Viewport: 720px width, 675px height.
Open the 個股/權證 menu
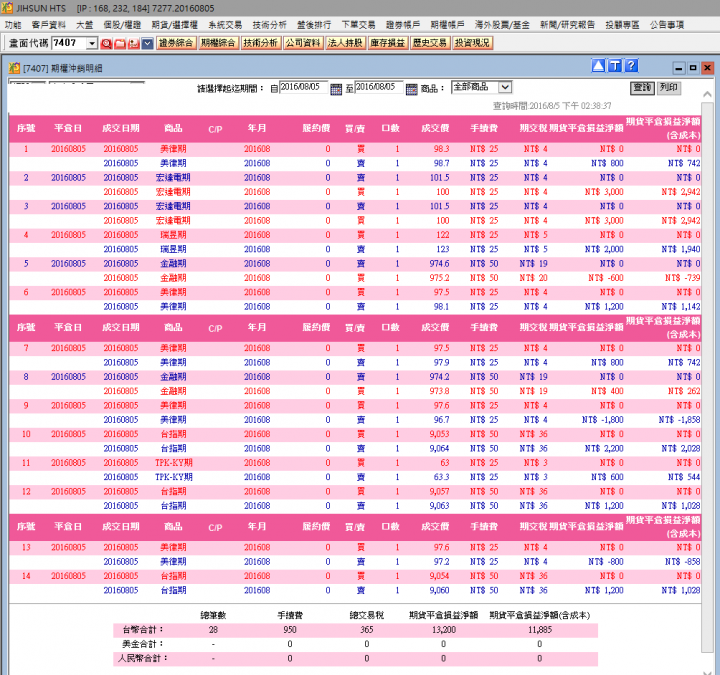pos(122,25)
